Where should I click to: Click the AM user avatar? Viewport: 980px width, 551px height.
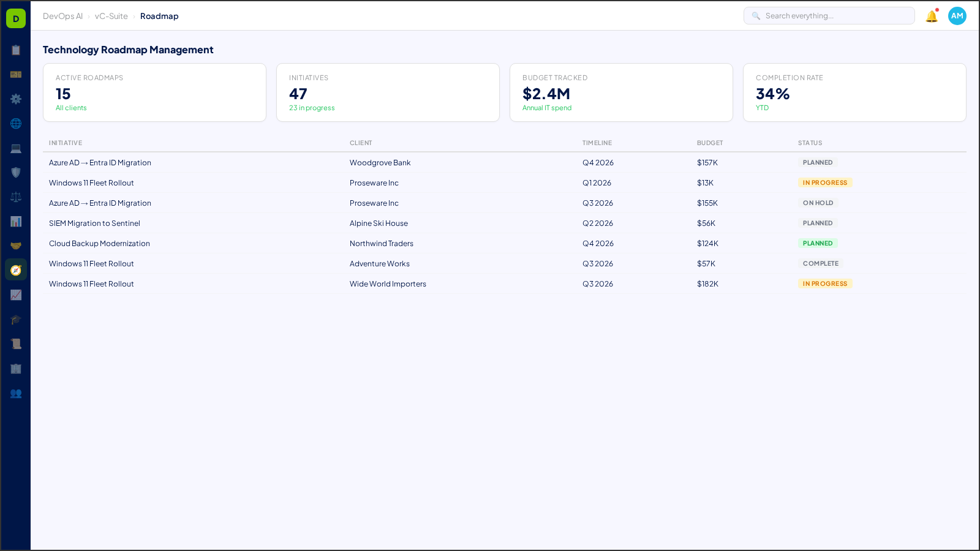[x=957, y=16]
